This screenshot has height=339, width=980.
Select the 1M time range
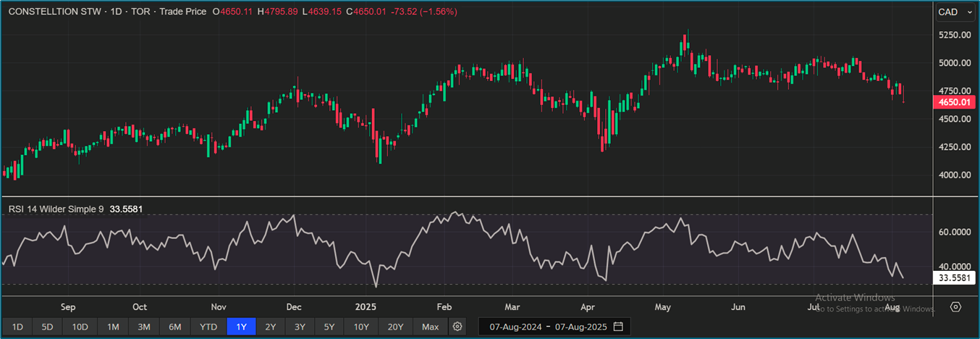point(113,327)
